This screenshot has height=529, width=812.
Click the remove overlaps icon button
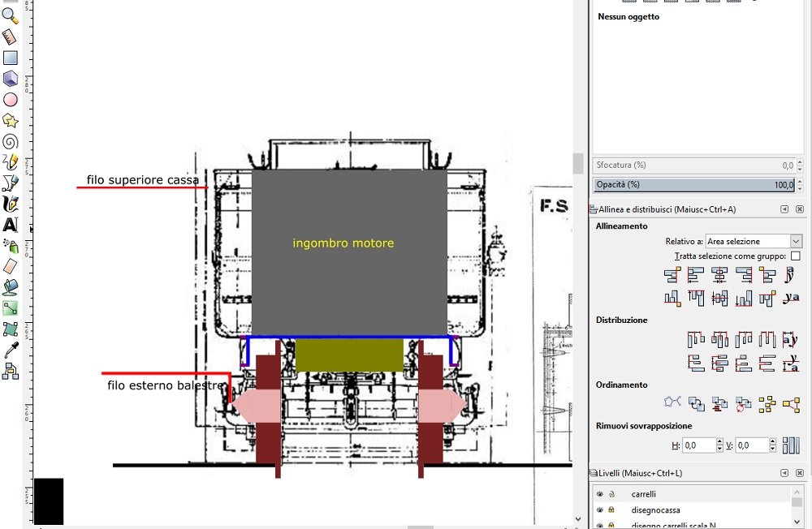click(790, 445)
